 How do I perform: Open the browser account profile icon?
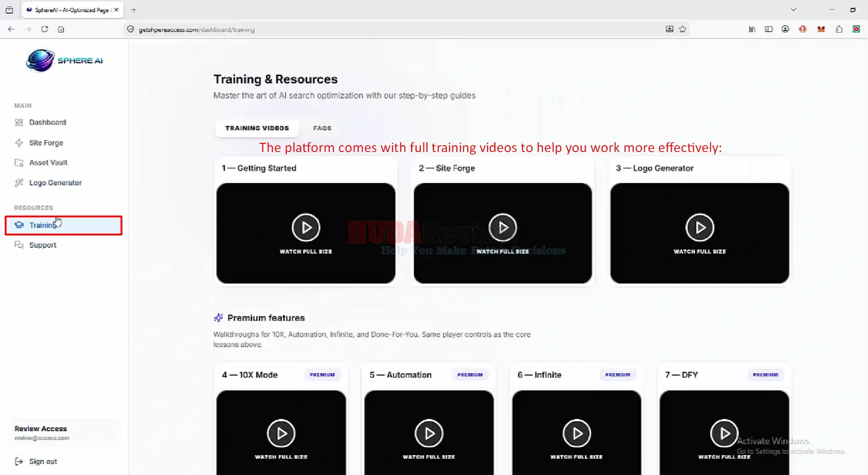pos(785,29)
